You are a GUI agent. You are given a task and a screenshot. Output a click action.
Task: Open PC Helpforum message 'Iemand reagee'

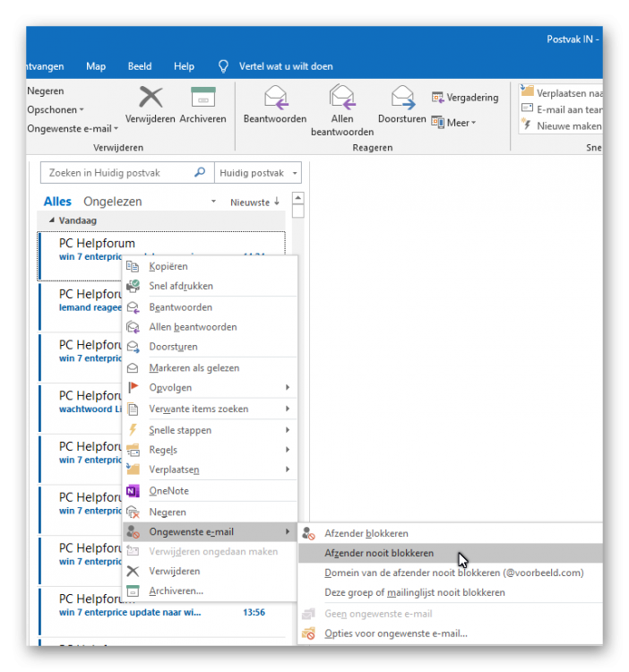click(80, 306)
